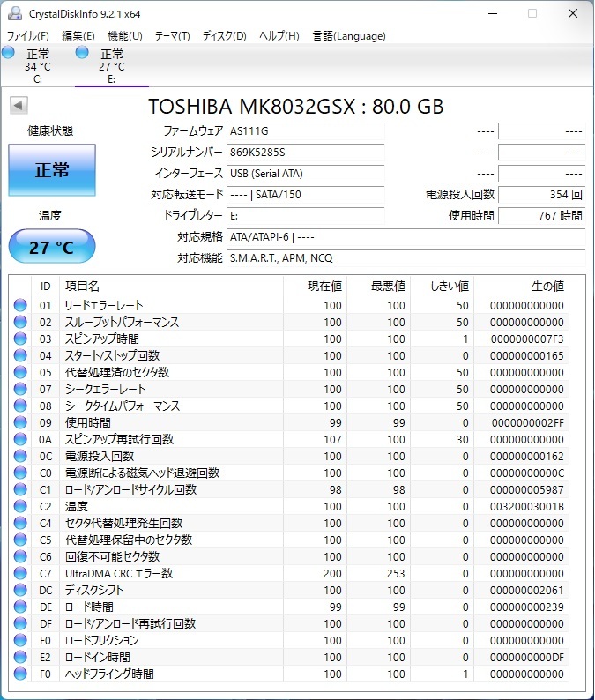Open the 編集(E) menu

pos(78,36)
